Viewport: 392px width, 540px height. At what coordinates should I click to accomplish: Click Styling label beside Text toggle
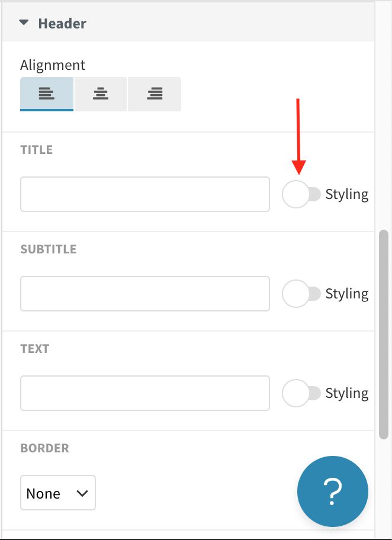[x=347, y=393]
